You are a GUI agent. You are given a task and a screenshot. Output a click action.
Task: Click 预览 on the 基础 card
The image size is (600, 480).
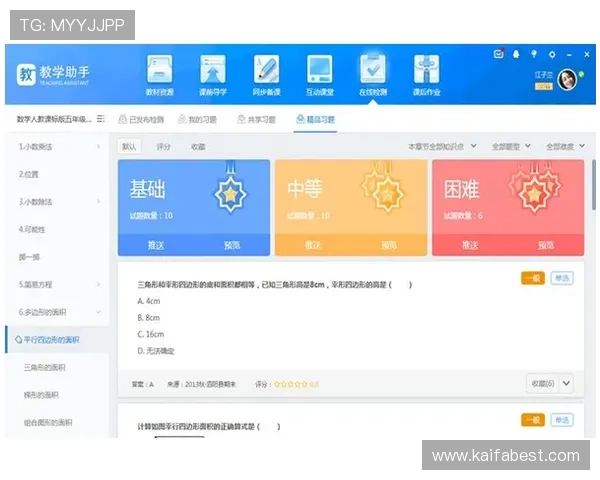click(232, 245)
